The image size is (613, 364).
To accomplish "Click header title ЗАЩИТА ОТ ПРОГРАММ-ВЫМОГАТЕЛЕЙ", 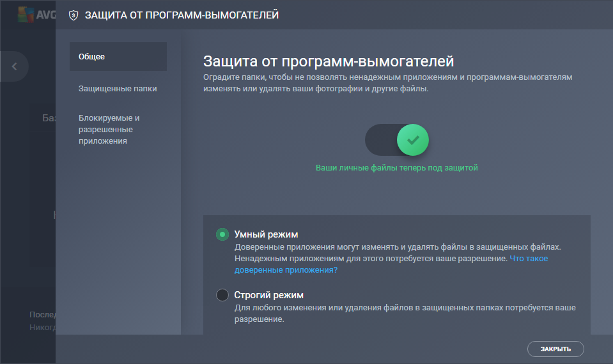I will (182, 15).
